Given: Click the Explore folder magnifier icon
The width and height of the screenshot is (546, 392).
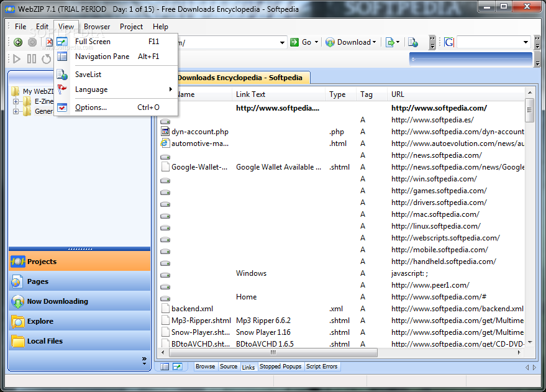Looking at the screenshot, I should point(17,321).
